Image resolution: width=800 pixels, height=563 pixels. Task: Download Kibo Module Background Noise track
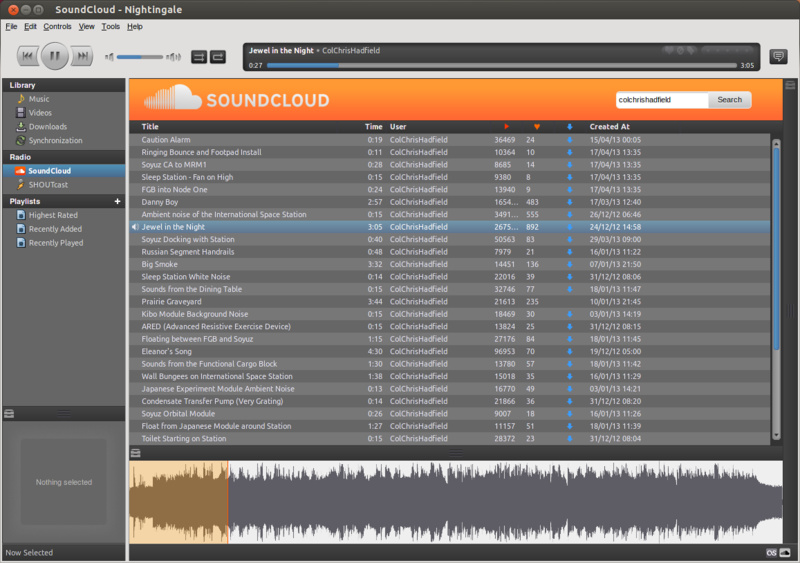tap(569, 314)
